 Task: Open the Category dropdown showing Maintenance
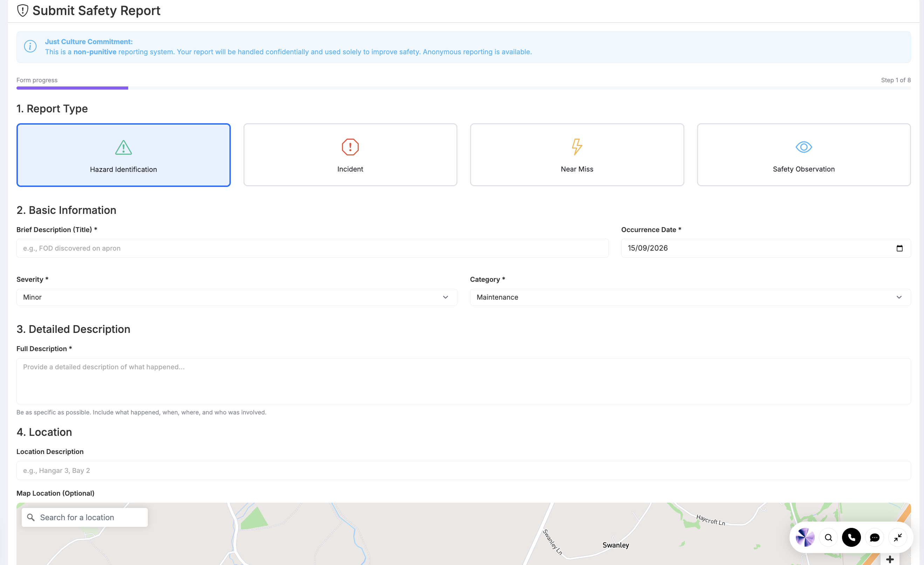click(690, 297)
